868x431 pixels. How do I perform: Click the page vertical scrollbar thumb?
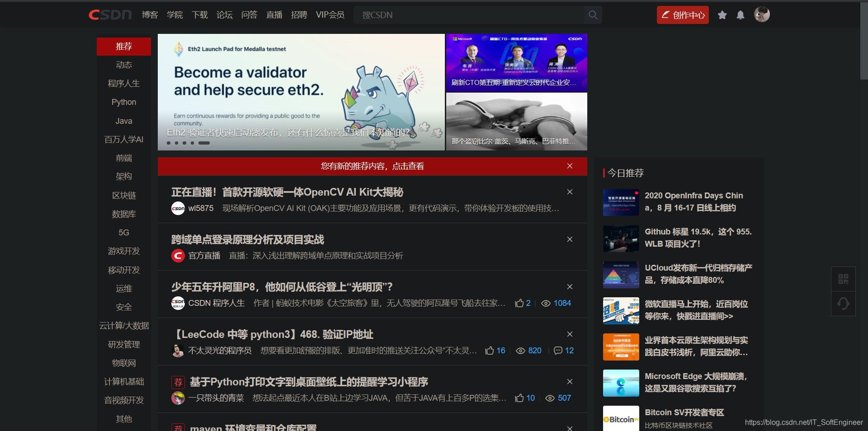[864, 42]
